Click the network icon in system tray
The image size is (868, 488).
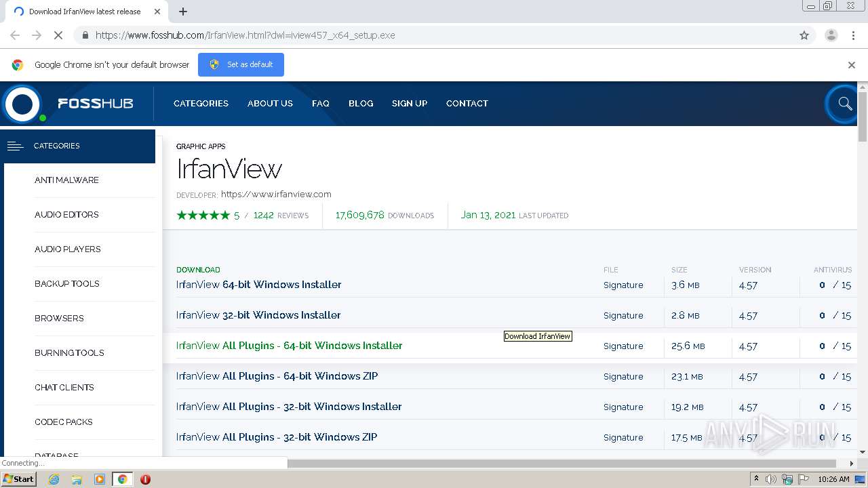pyautogui.click(x=787, y=479)
